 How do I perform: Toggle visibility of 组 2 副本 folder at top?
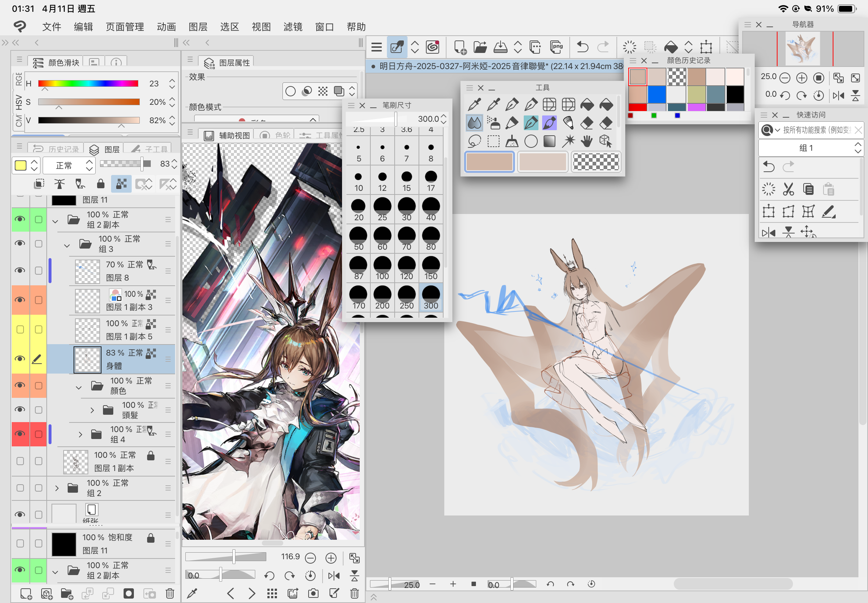[x=20, y=219]
